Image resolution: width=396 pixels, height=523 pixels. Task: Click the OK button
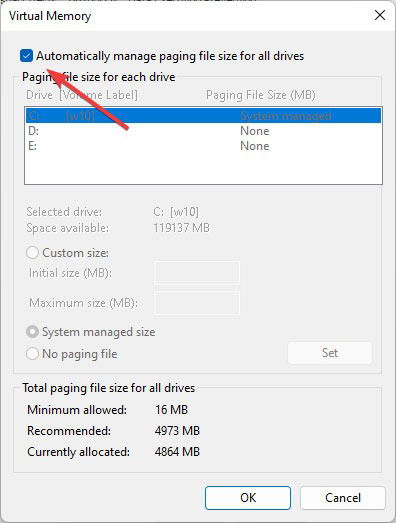(248, 498)
